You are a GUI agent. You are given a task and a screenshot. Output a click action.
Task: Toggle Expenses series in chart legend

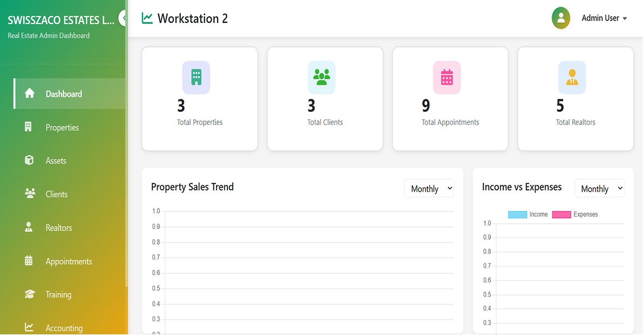(575, 214)
